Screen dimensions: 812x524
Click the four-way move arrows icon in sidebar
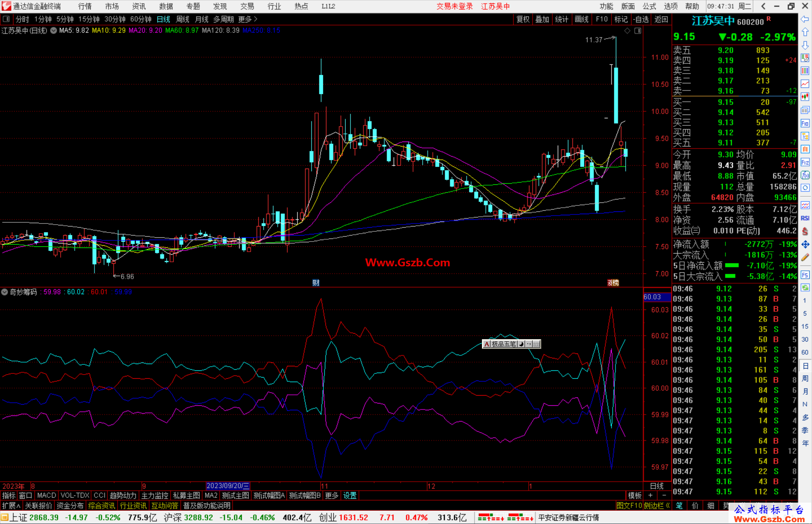(x=805, y=245)
